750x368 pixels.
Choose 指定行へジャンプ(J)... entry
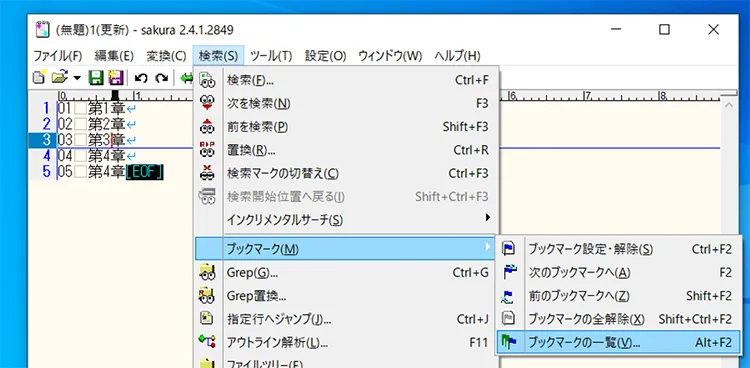pyautogui.click(x=347, y=319)
